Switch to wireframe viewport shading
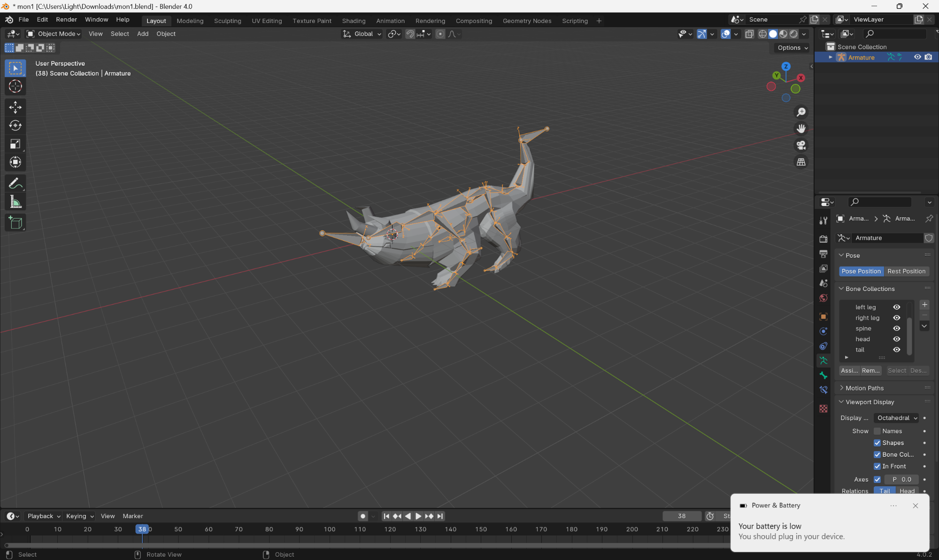The height and width of the screenshot is (560, 939). (x=763, y=34)
